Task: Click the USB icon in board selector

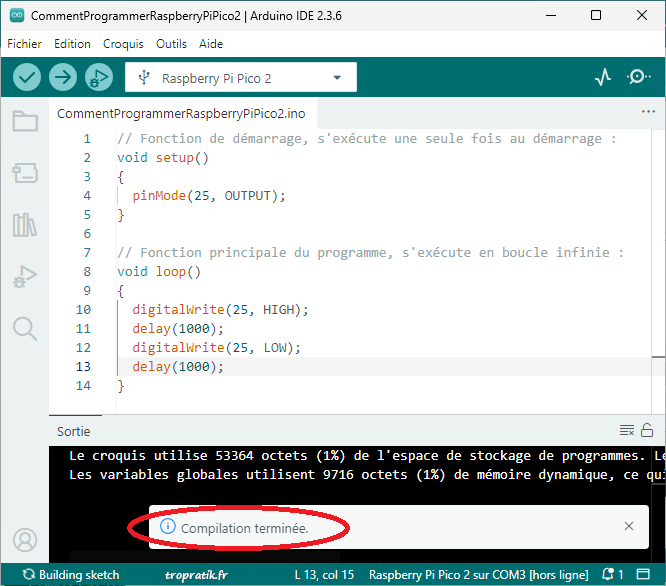Action: 144,77
